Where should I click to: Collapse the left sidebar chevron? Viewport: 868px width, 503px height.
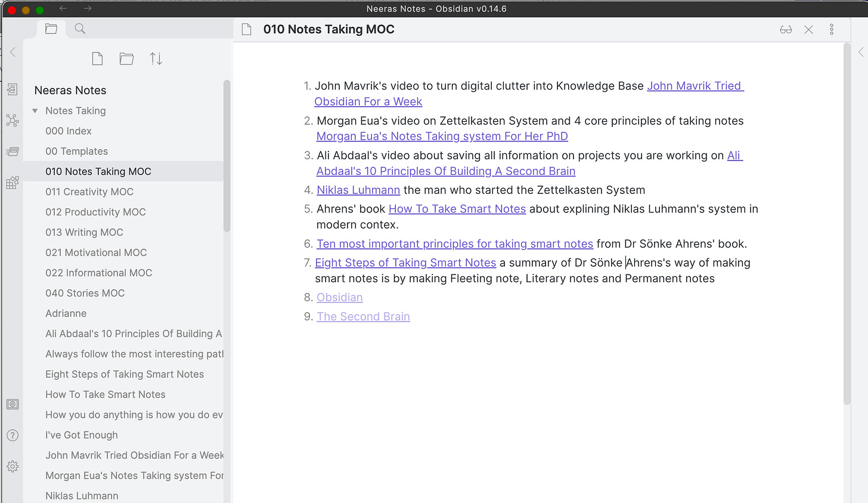tap(13, 52)
